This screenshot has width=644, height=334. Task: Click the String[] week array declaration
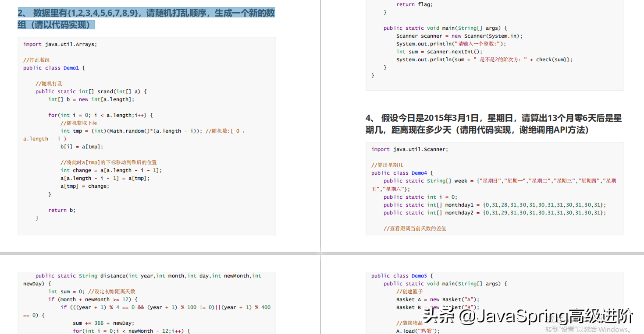click(x=494, y=185)
